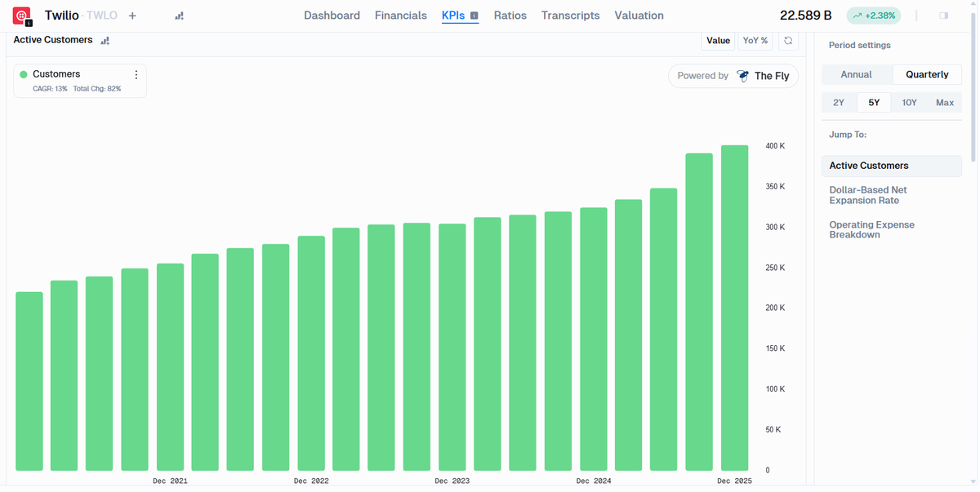
Task: Set time range to 2Y
Action: [839, 103]
